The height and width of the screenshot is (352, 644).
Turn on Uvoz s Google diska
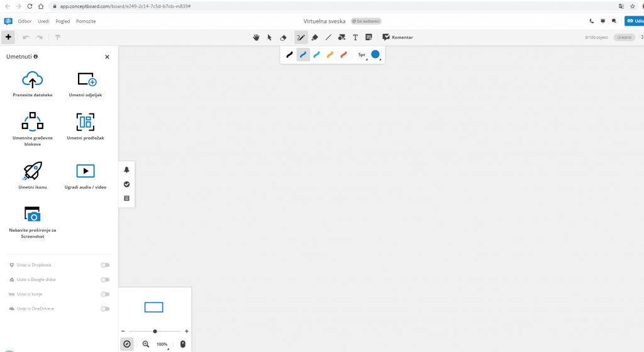pos(105,280)
